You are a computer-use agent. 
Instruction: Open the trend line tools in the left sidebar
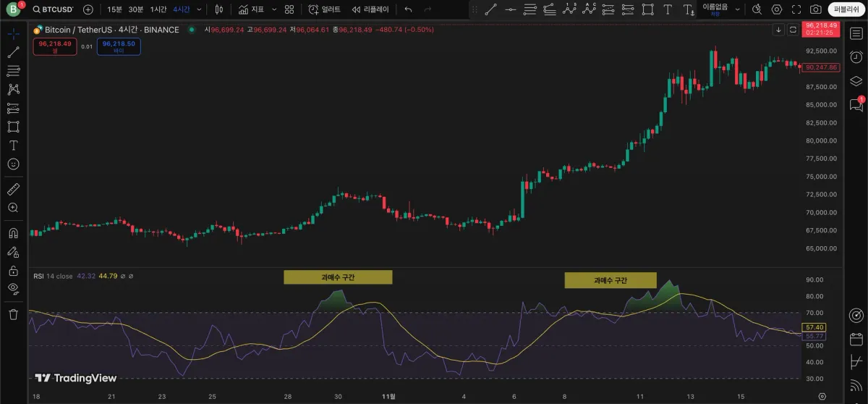point(13,53)
